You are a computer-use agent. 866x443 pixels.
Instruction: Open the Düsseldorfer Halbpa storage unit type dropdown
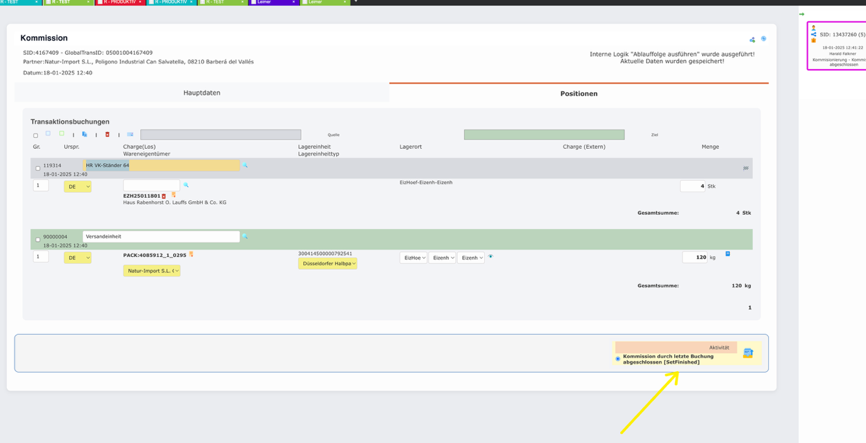click(x=327, y=264)
